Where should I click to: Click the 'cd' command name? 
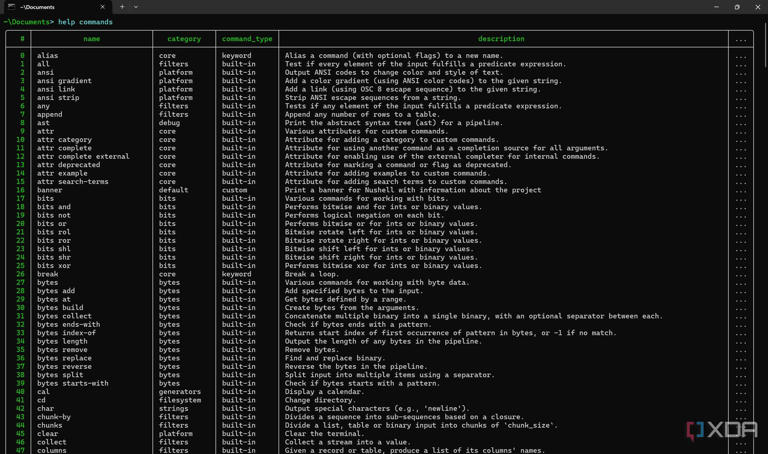click(x=41, y=400)
